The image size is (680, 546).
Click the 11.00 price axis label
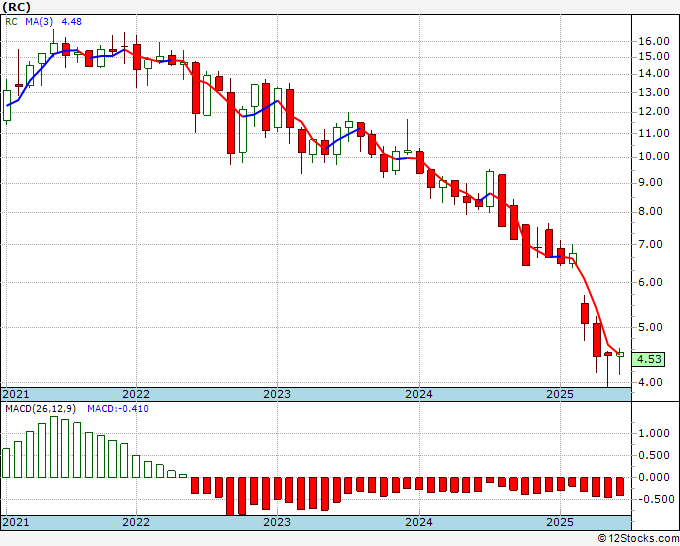coord(654,133)
